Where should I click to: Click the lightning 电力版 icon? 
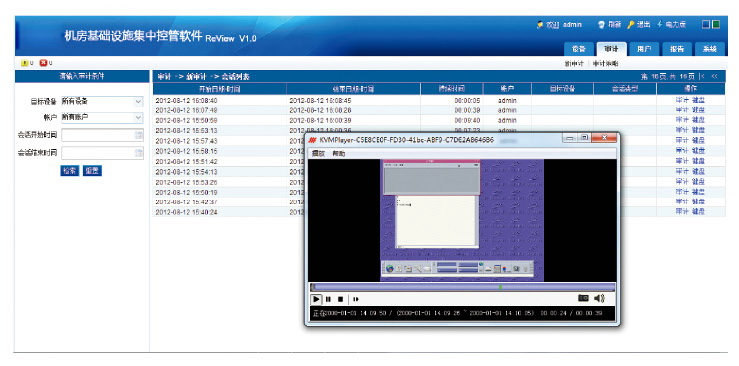tap(660, 24)
